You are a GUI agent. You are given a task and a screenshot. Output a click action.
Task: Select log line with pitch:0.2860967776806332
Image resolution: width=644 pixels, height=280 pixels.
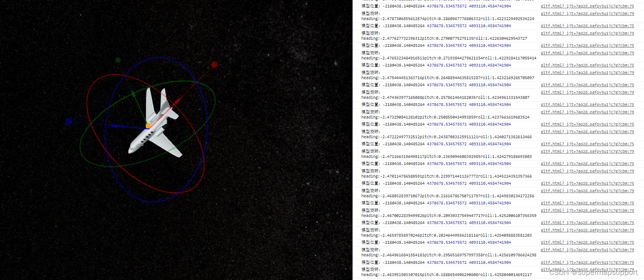pyautogui.click(x=448, y=19)
